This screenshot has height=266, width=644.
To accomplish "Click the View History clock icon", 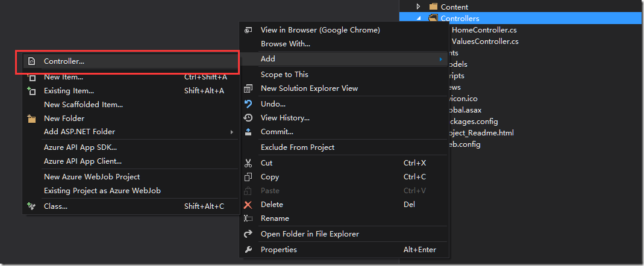I will click(248, 118).
